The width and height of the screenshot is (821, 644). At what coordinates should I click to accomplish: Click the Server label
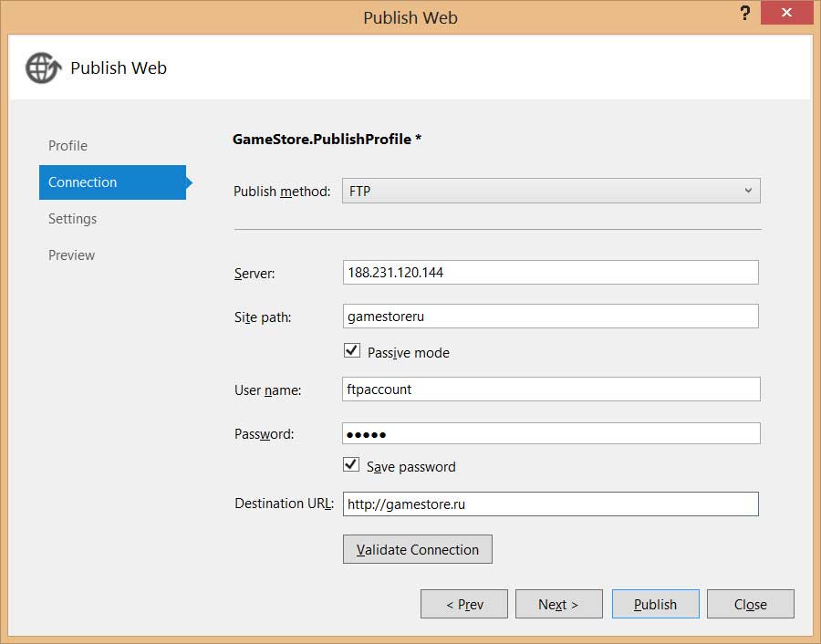[254, 274]
